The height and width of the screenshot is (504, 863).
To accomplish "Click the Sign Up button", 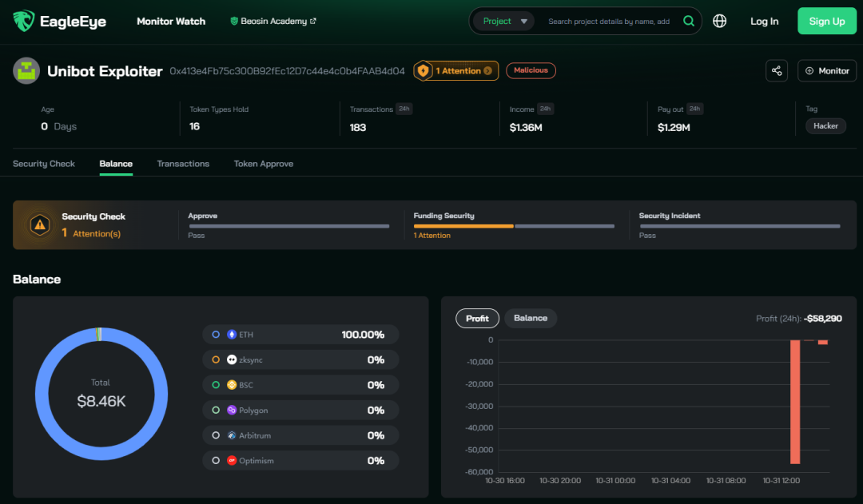I will coord(827,21).
